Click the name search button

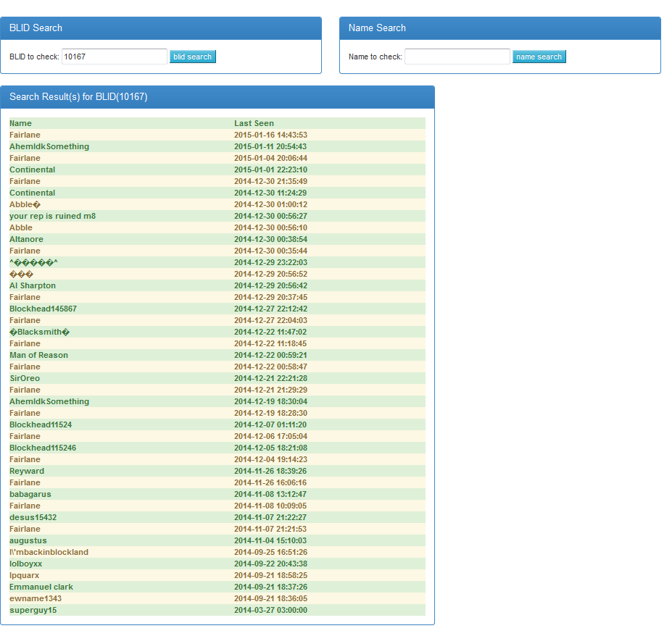coord(539,57)
